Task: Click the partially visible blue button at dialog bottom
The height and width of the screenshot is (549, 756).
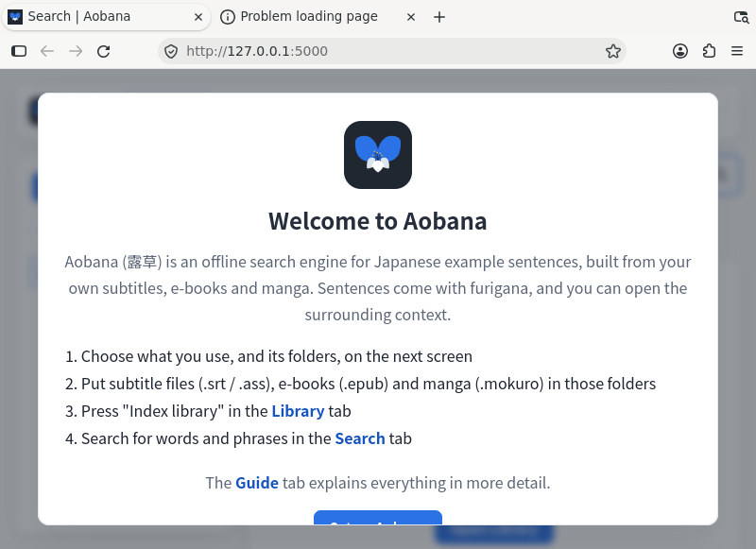Action: [378, 518]
